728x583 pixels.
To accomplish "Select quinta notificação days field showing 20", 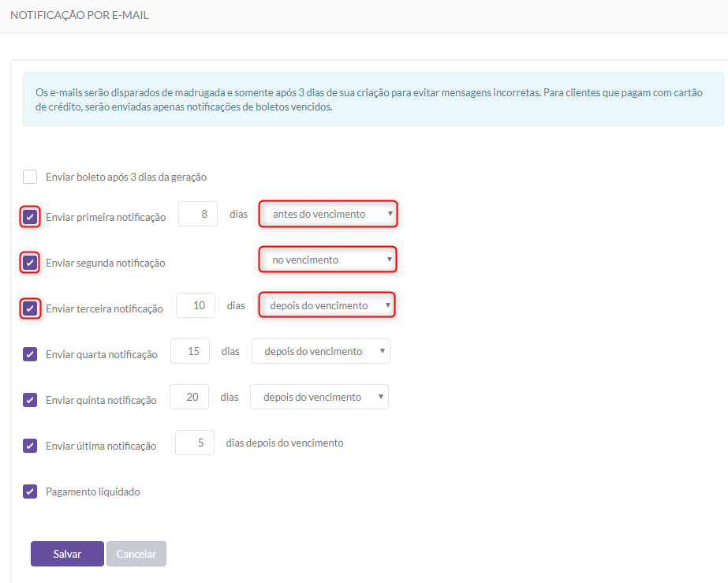I will coord(189,397).
